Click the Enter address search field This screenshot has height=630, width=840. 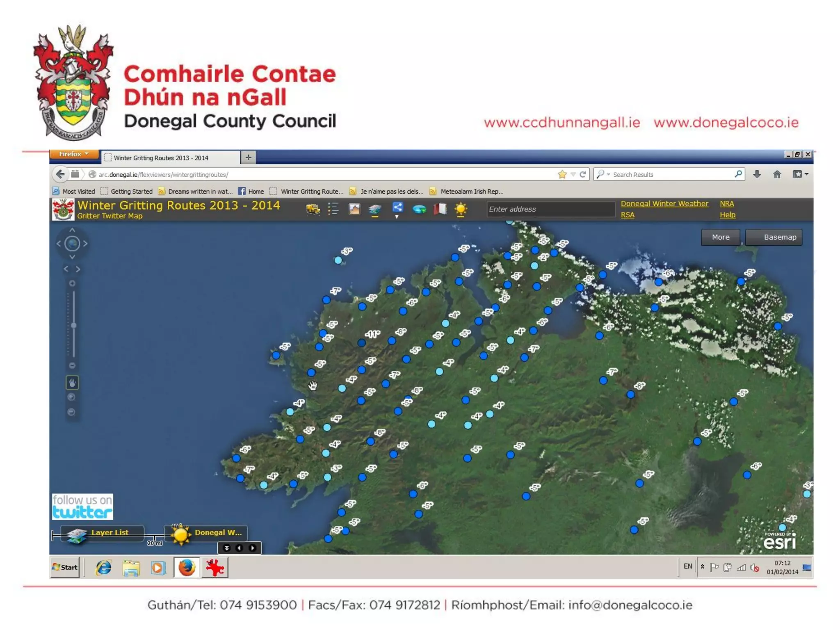pyautogui.click(x=550, y=209)
